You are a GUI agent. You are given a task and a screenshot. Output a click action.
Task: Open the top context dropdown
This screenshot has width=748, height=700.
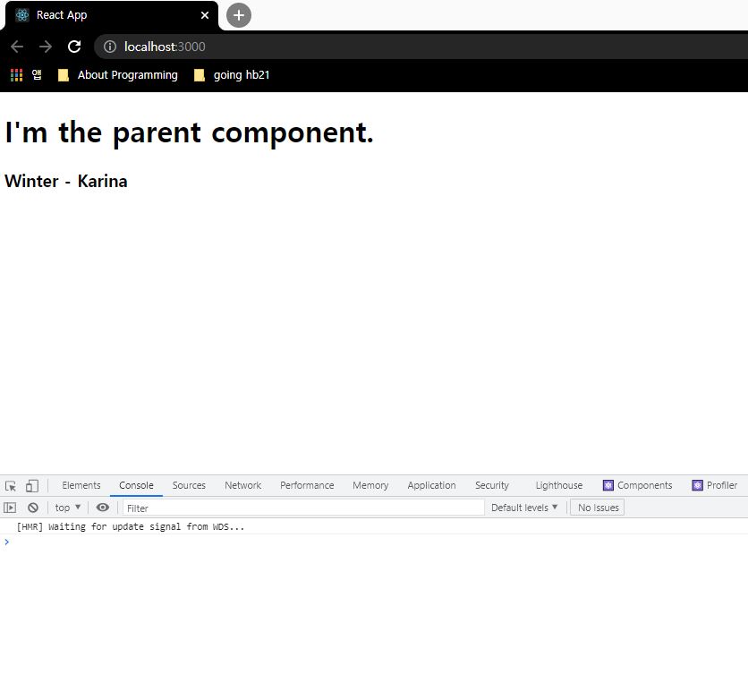pyautogui.click(x=68, y=508)
